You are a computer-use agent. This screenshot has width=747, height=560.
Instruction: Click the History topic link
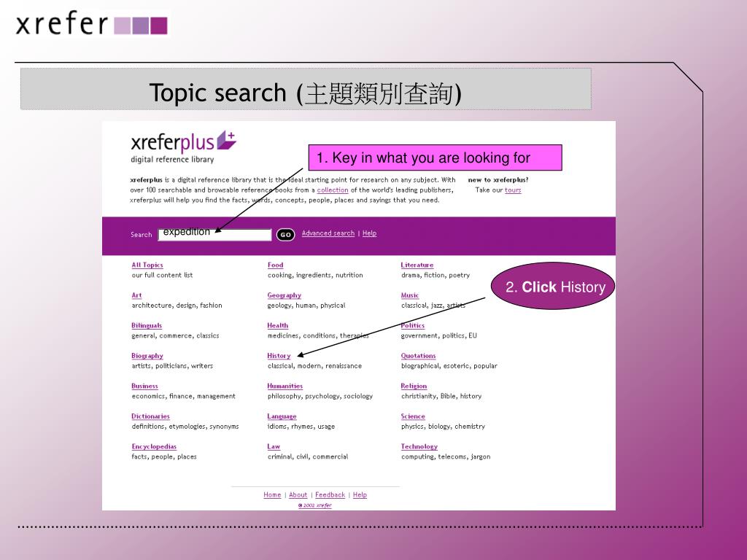click(279, 356)
